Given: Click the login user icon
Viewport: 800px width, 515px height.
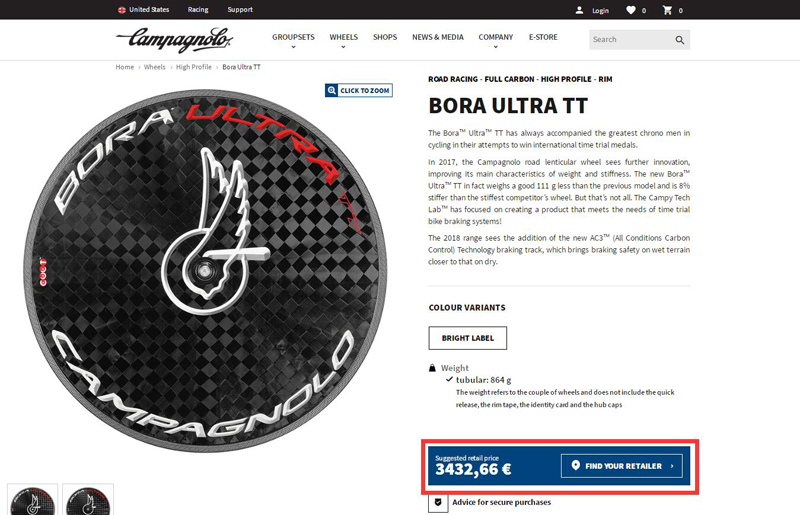Looking at the screenshot, I should point(579,10).
